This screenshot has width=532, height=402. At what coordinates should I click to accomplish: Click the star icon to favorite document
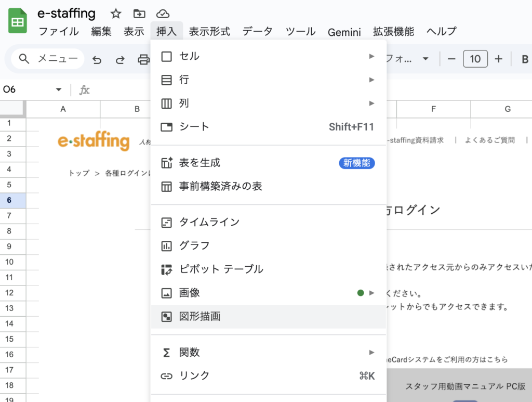coord(116,14)
